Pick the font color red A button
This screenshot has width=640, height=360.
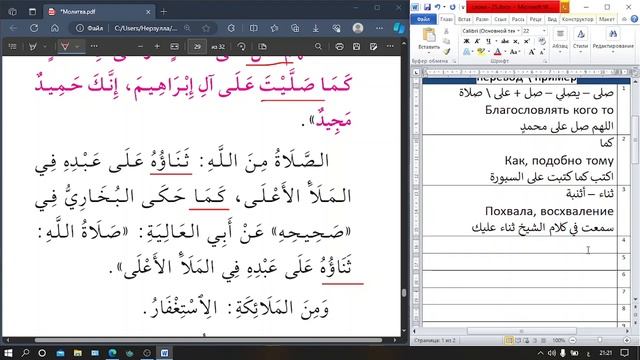tap(497, 52)
